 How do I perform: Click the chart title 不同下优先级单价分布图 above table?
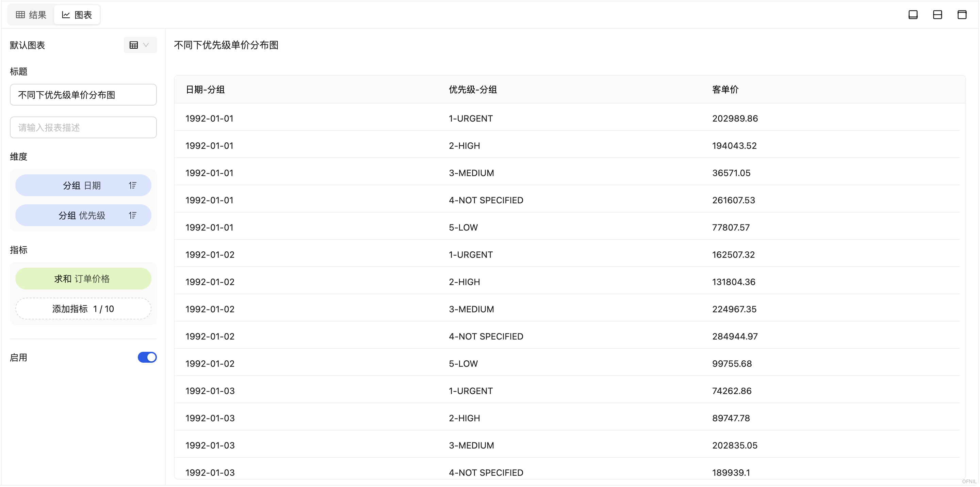pyautogui.click(x=226, y=45)
